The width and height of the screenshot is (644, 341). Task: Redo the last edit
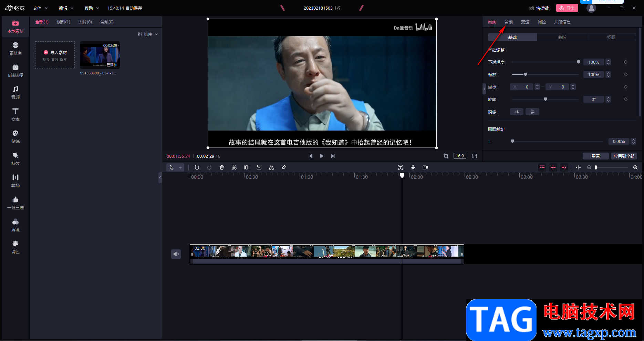(x=209, y=167)
